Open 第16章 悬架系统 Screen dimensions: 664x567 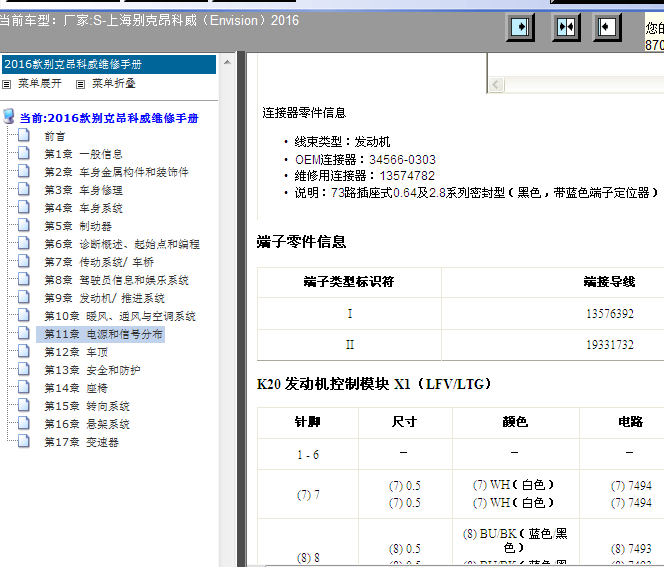[87, 424]
